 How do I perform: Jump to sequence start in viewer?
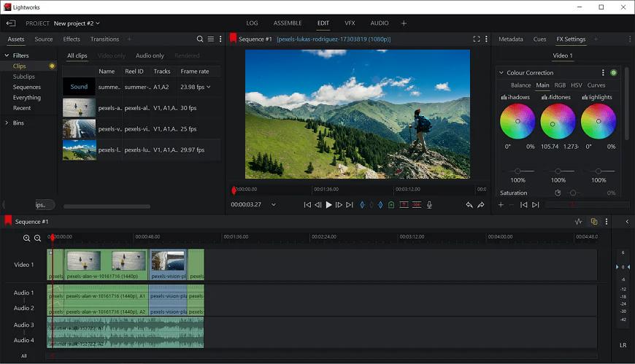[x=307, y=205]
